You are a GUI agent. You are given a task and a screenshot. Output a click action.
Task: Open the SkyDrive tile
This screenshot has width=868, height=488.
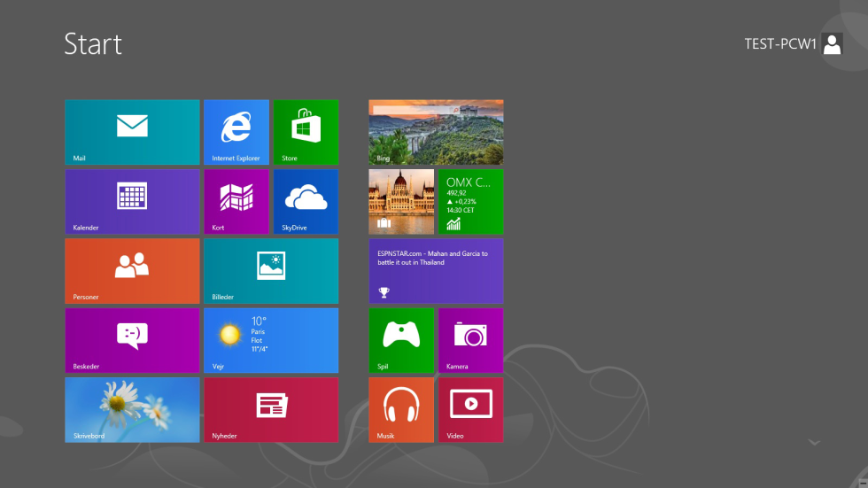click(x=306, y=201)
